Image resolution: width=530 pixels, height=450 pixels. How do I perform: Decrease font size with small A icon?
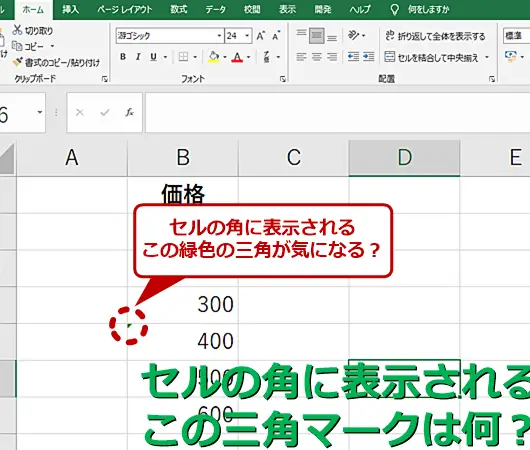click(x=276, y=35)
